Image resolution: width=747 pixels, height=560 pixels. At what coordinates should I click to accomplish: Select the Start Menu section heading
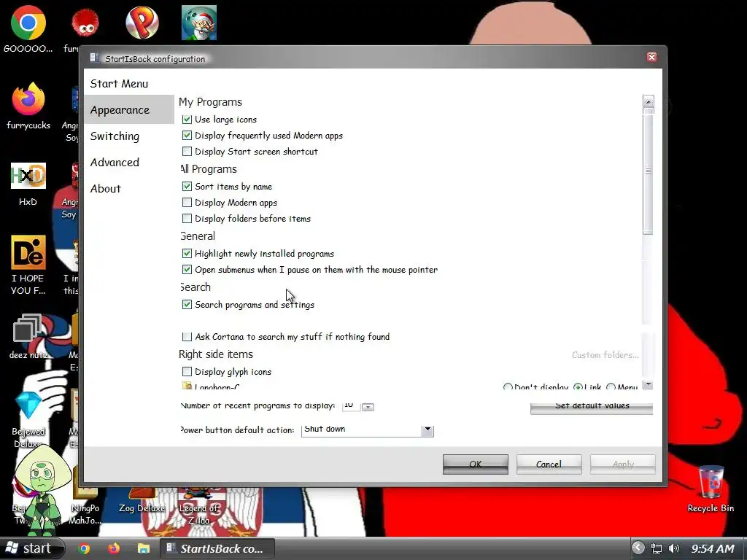[x=119, y=84]
